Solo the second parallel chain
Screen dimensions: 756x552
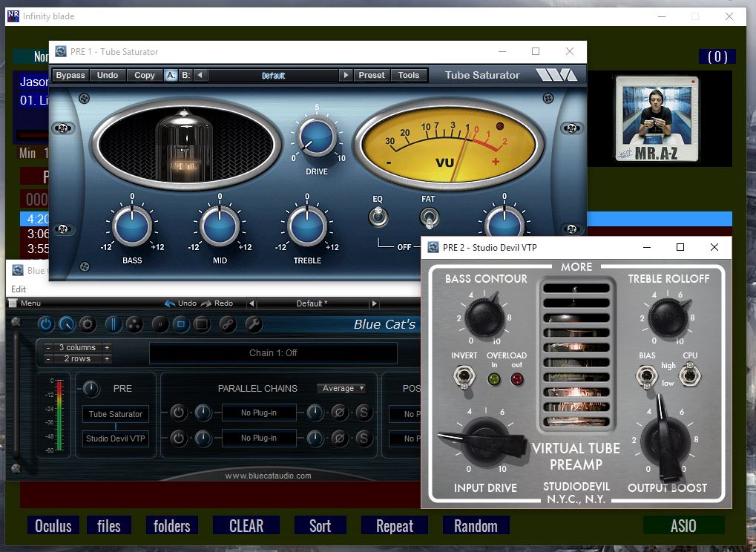(x=364, y=438)
